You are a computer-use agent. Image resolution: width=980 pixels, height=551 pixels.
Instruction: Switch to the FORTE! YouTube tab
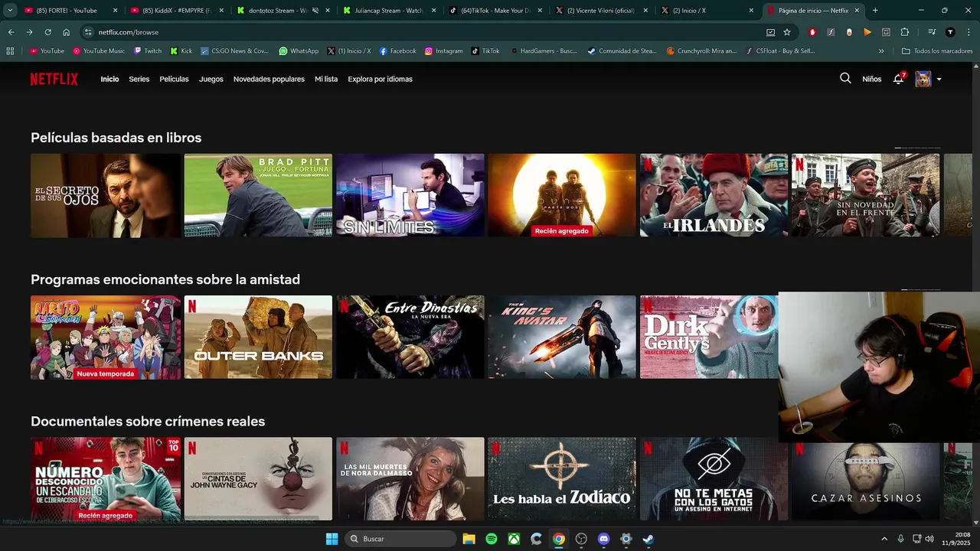tap(70, 11)
